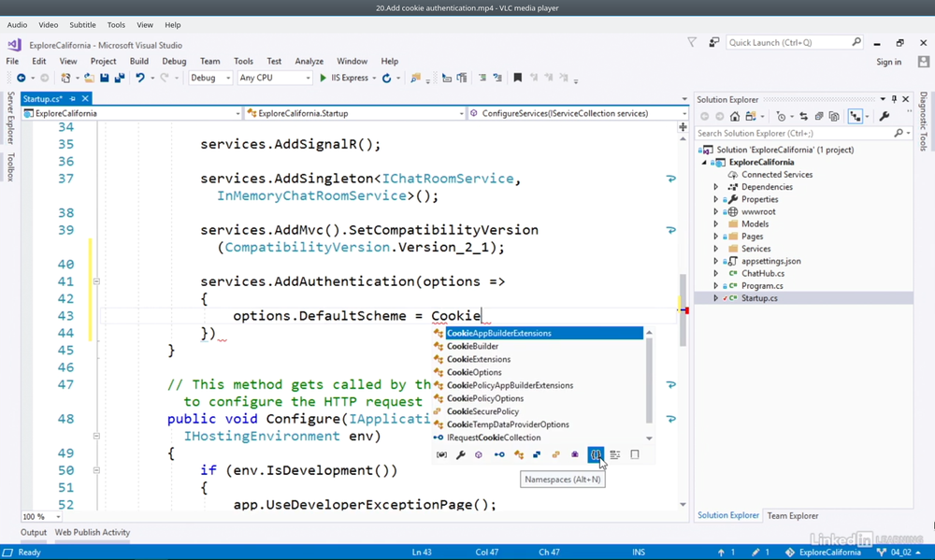Open the VLC Audio menu
Viewport: 935px width, 560px height.
pyautogui.click(x=17, y=25)
